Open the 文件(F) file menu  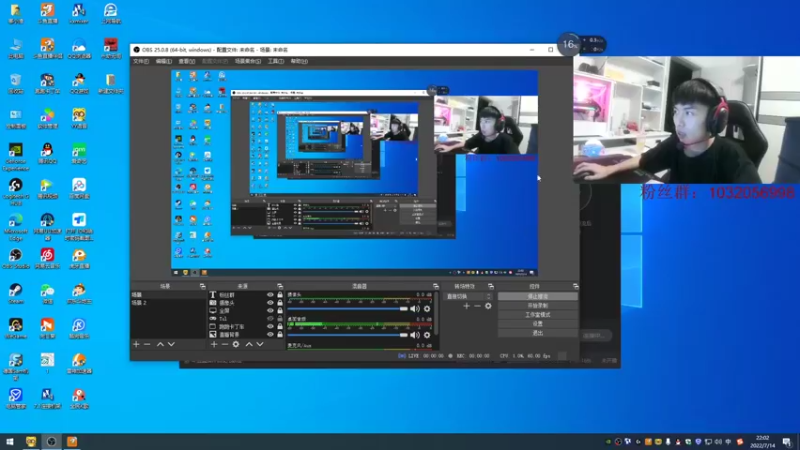click(141, 61)
